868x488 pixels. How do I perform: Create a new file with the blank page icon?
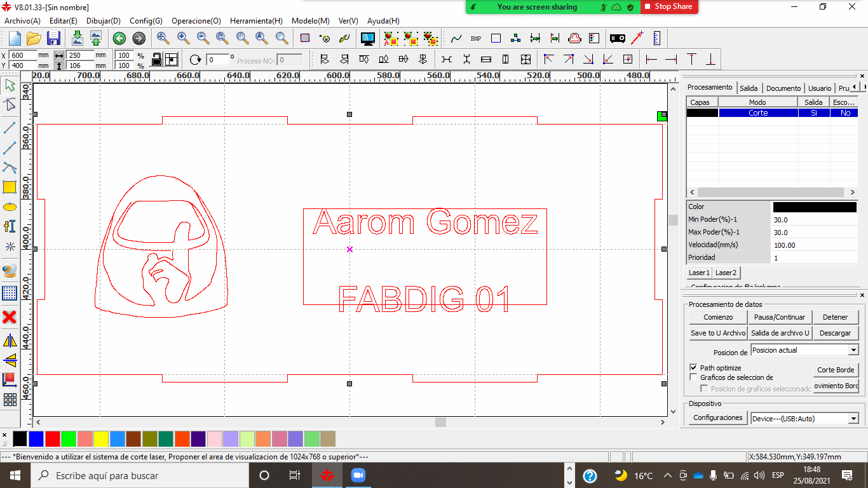pos(15,38)
